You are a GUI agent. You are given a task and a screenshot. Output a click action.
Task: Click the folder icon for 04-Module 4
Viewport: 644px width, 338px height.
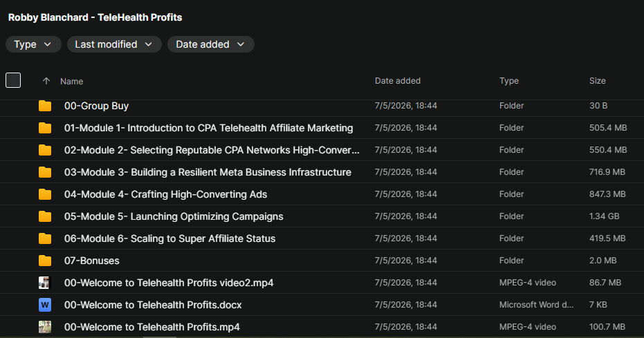[45, 194]
